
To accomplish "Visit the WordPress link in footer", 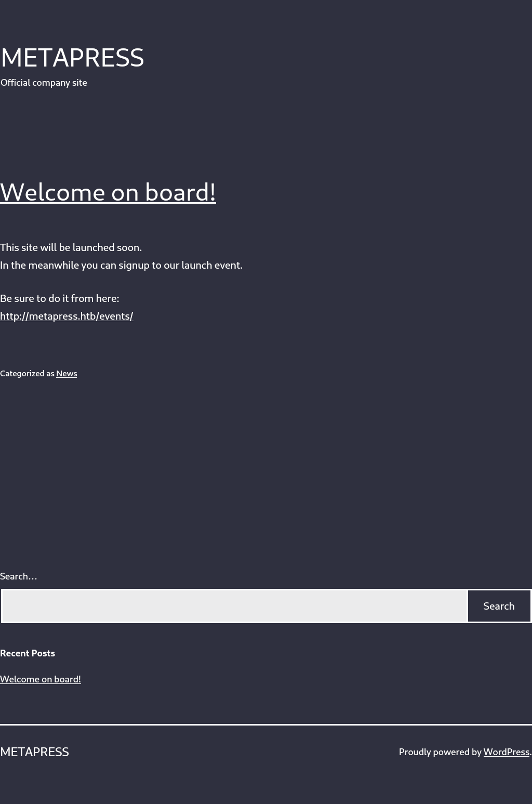I will point(506,752).
